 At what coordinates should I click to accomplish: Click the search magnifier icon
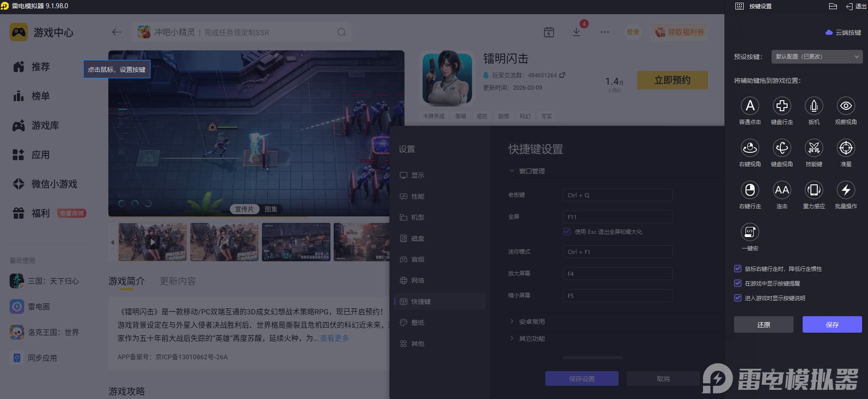(341, 32)
